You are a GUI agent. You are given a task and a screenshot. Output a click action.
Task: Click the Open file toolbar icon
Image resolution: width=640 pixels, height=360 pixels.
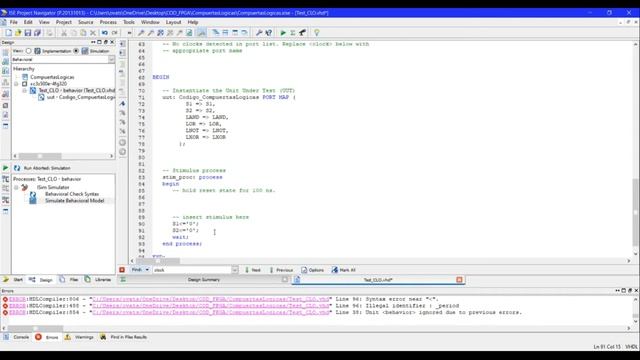(x=18, y=33)
